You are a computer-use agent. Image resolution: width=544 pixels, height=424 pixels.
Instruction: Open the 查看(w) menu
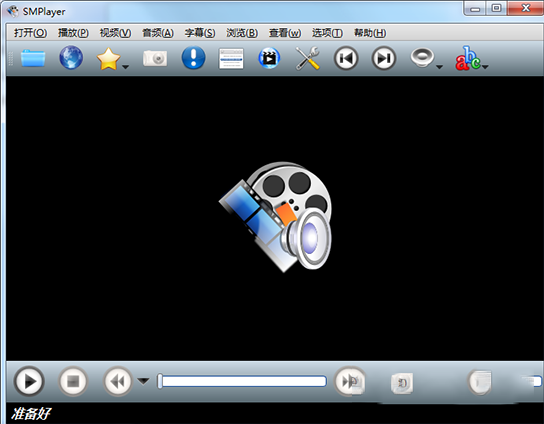(285, 33)
